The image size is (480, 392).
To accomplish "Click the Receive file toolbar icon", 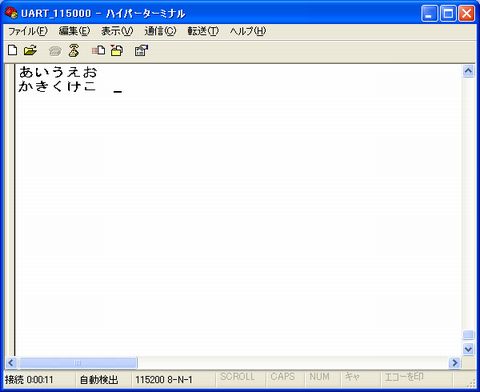I will 117,50.
